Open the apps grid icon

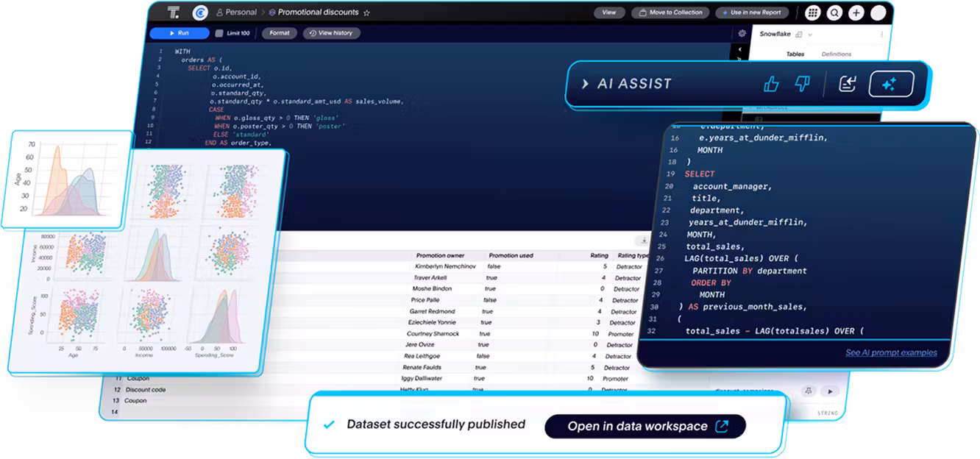pyautogui.click(x=813, y=13)
